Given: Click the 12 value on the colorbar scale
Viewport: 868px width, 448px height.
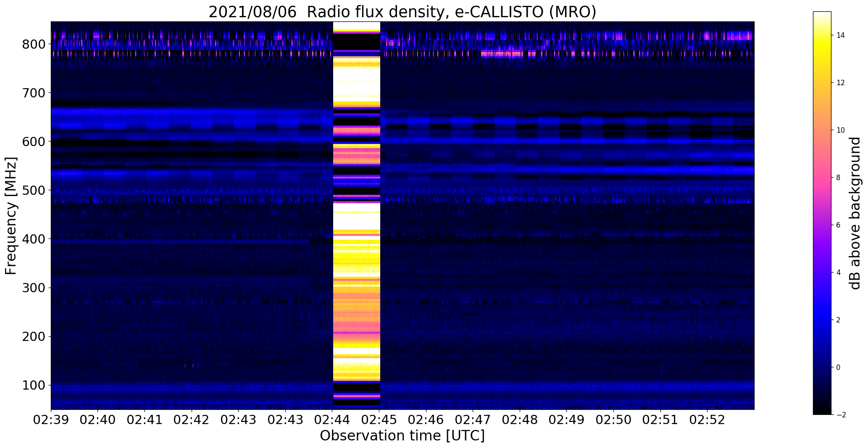Looking at the screenshot, I should [841, 83].
